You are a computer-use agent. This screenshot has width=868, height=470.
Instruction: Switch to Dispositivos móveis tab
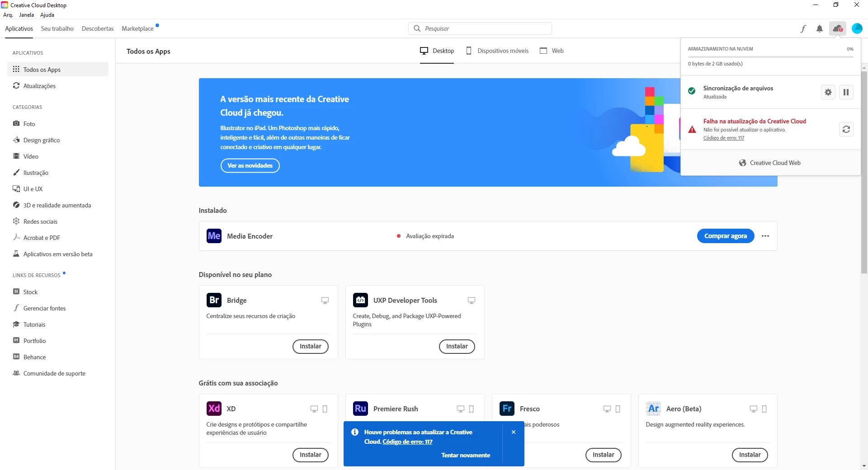point(497,51)
